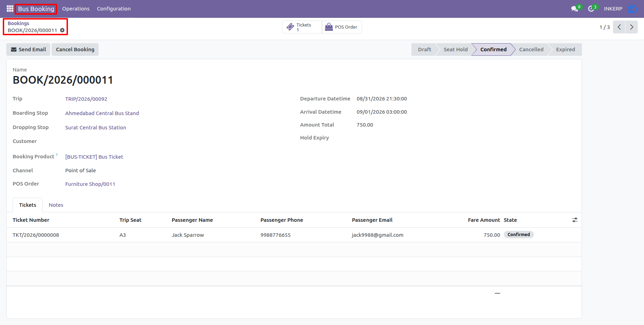This screenshot has width=644, height=325.
Task: Click the Jack Sparrow passenger cell
Action: (x=188, y=235)
